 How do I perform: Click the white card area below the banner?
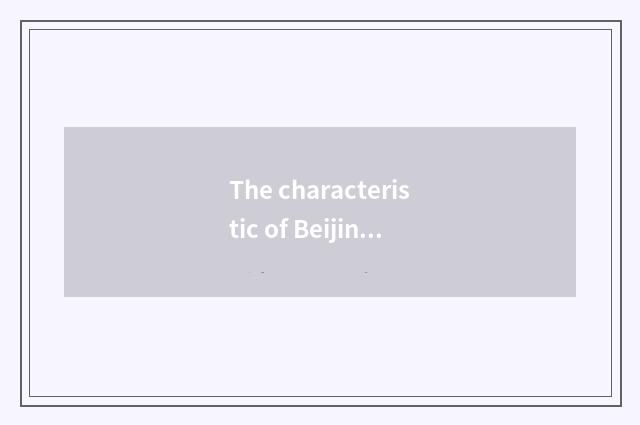tap(320, 345)
